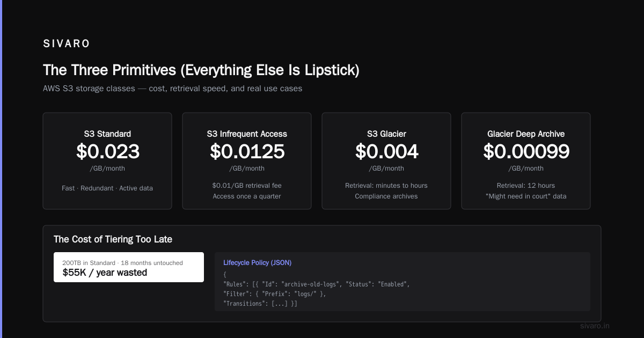Select the Glacier Deep Archive card

526,161
